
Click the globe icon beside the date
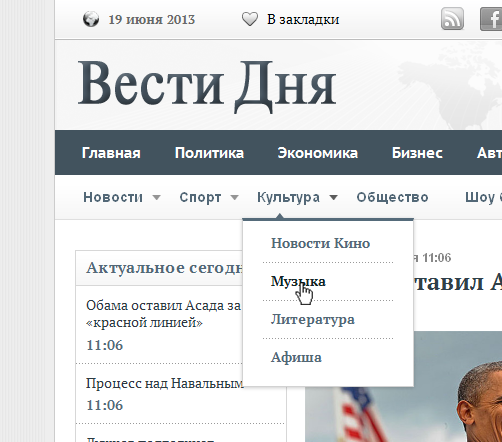[91, 19]
